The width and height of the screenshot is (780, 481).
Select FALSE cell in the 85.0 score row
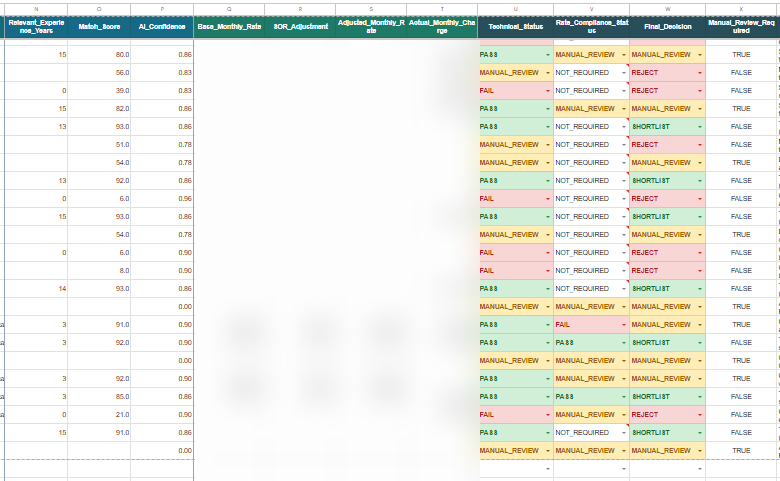741,397
